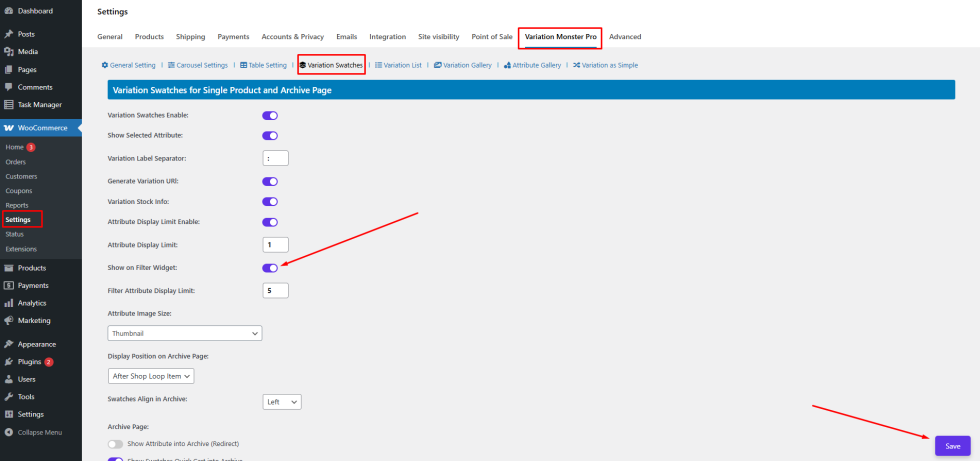
Task: Click the Collapse Menu arrow icon
Action: tap(9, 432)
